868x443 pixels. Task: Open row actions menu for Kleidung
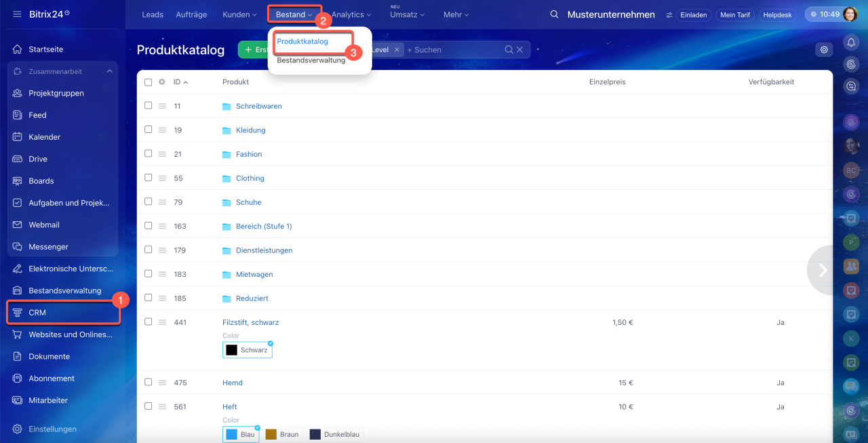(x=162, y=130)
